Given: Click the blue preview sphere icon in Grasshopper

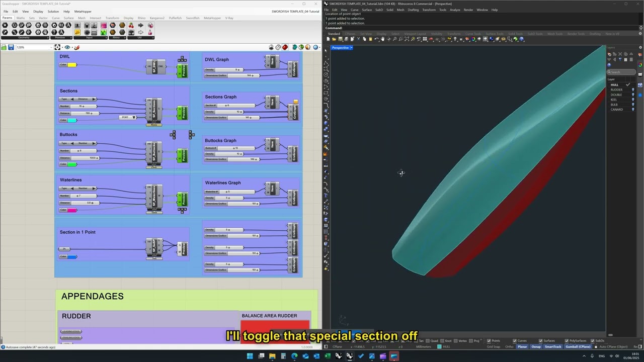Looking at the screenshot, I should click(316, 47).
